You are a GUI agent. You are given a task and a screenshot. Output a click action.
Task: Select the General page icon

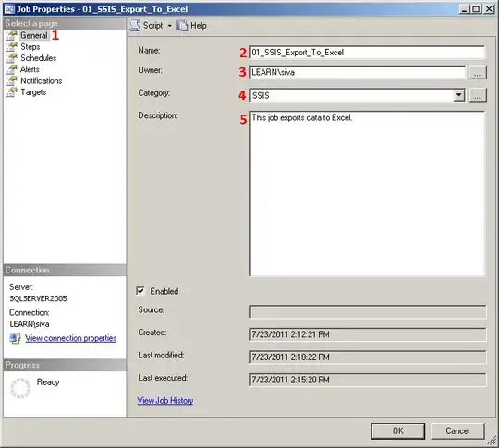11,35
